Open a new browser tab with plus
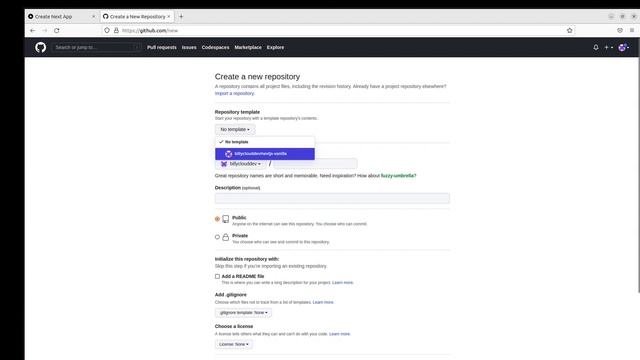640x360 pixels. (x=181, y=16)
